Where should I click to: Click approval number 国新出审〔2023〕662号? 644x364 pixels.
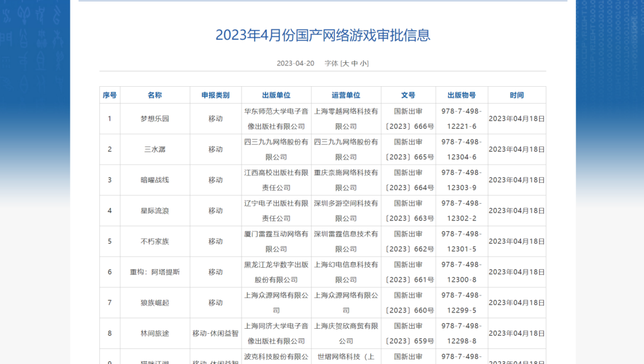[408, 241]
